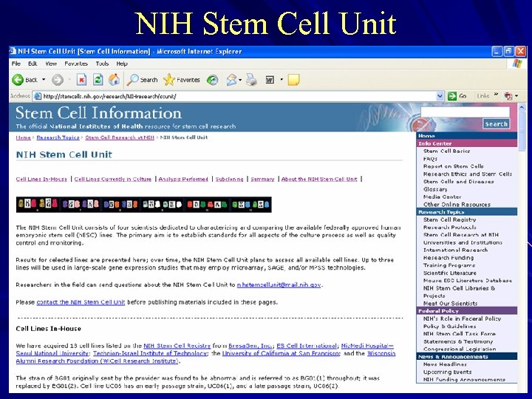This screenshot has height=399, width=532.
Task: Click the nihstemcellunit email address link
Action: tap(279, 284)
